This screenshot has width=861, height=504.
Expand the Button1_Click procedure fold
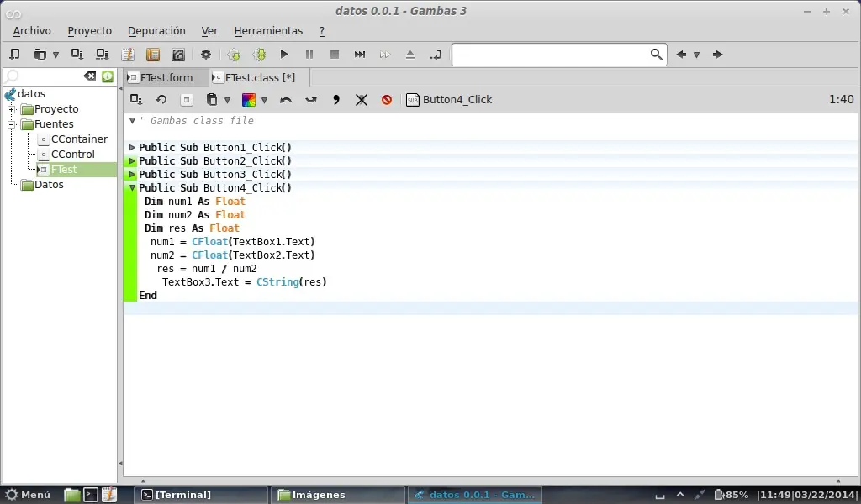tap(132, 148)
